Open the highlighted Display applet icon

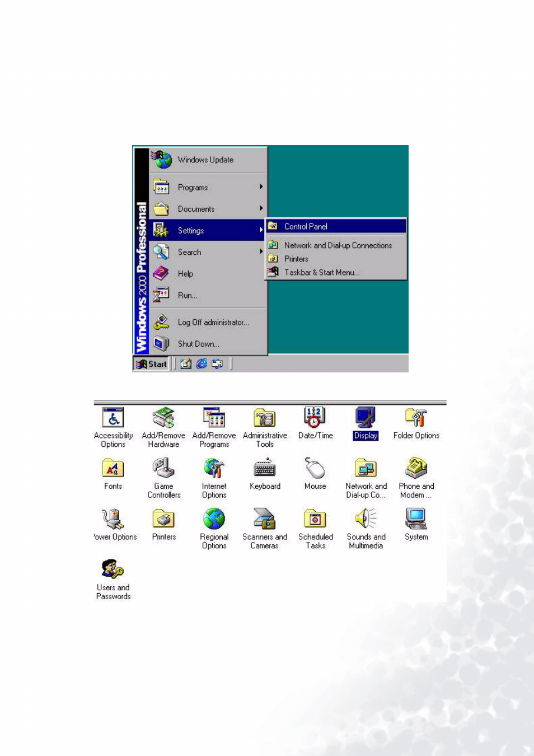tap(366, 418)
